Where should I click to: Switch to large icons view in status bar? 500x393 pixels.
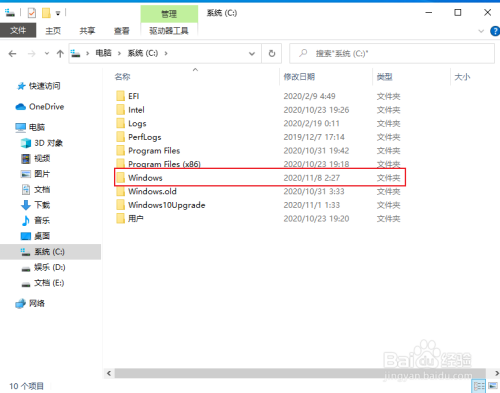[x=493, y=386]
